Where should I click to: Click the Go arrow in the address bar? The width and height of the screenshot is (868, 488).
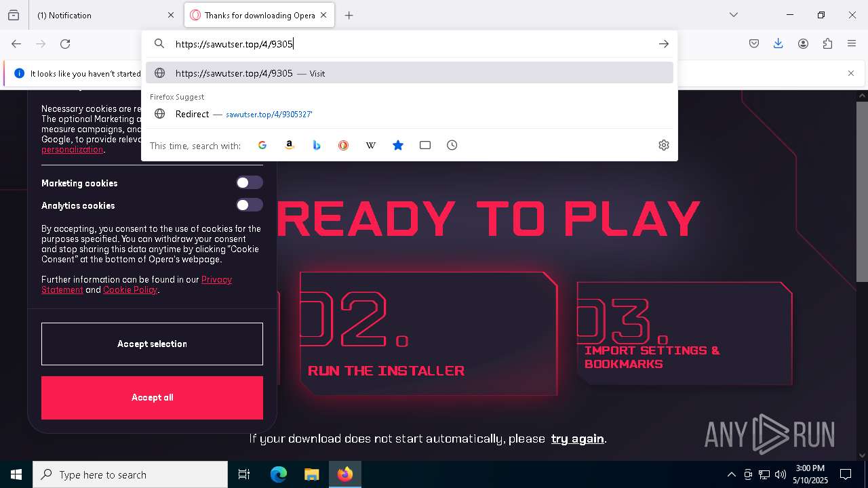[x=663, y=44]
